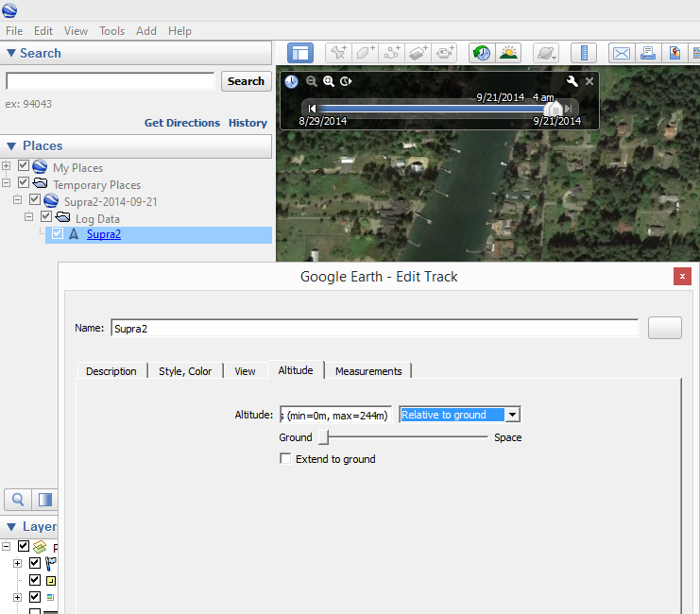Open Get Directions link
The width and height of the screenshot is (700, 614).
coord(182,123)
